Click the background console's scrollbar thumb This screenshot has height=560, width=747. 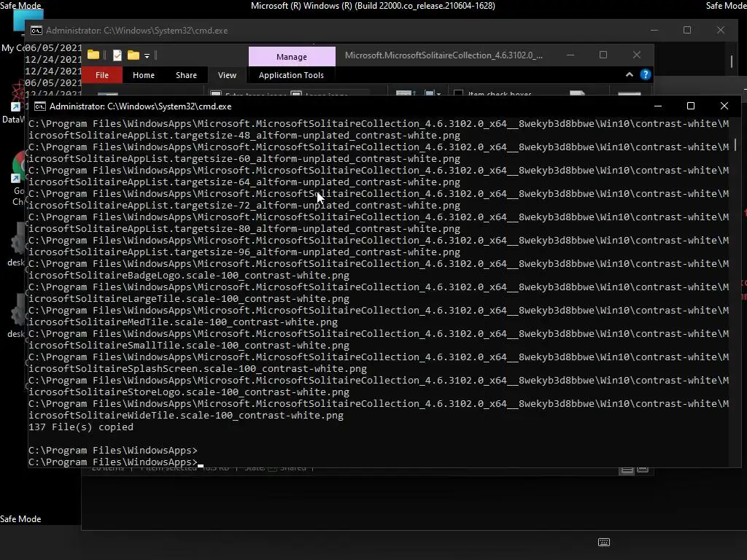pos(732,61)
